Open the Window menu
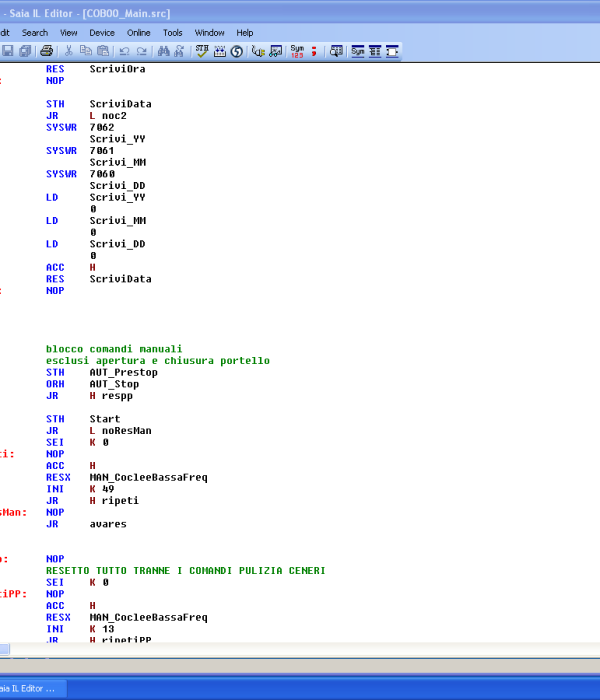600x700 pixels. pos(210,32)
